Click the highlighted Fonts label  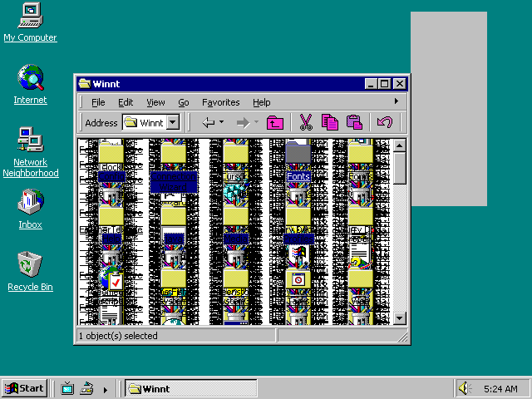(x=298, y=176)
